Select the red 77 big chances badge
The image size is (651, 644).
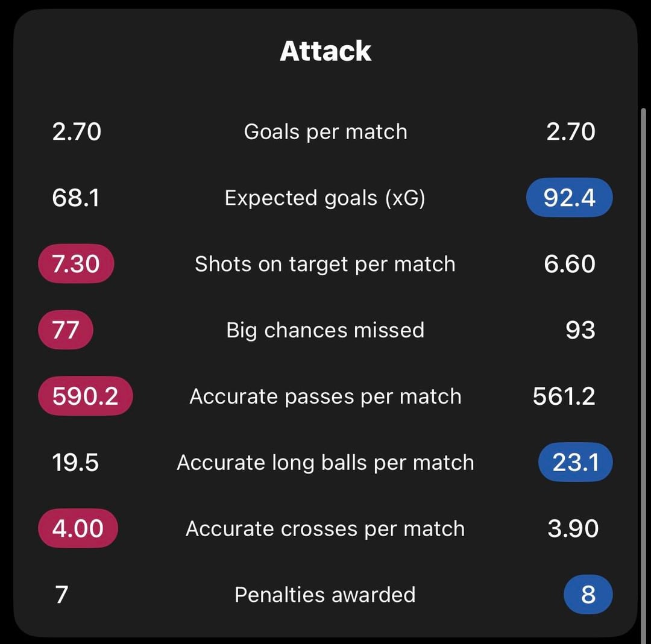66,330
